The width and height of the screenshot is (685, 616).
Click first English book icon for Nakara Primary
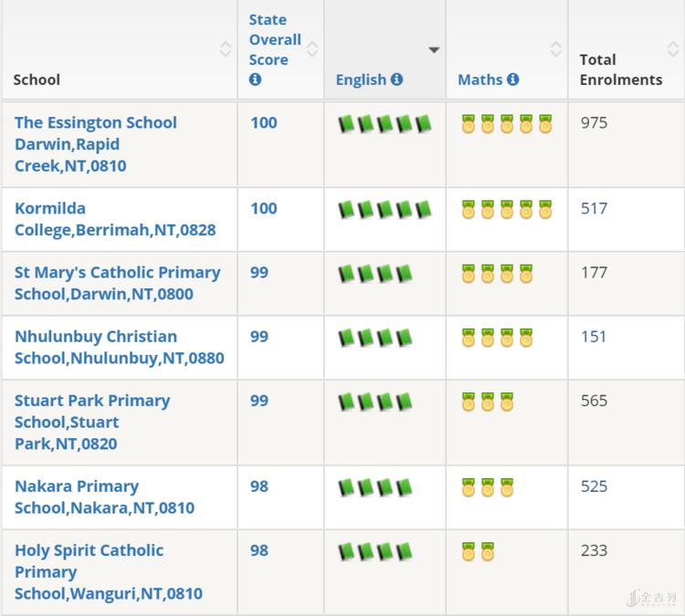346,487
